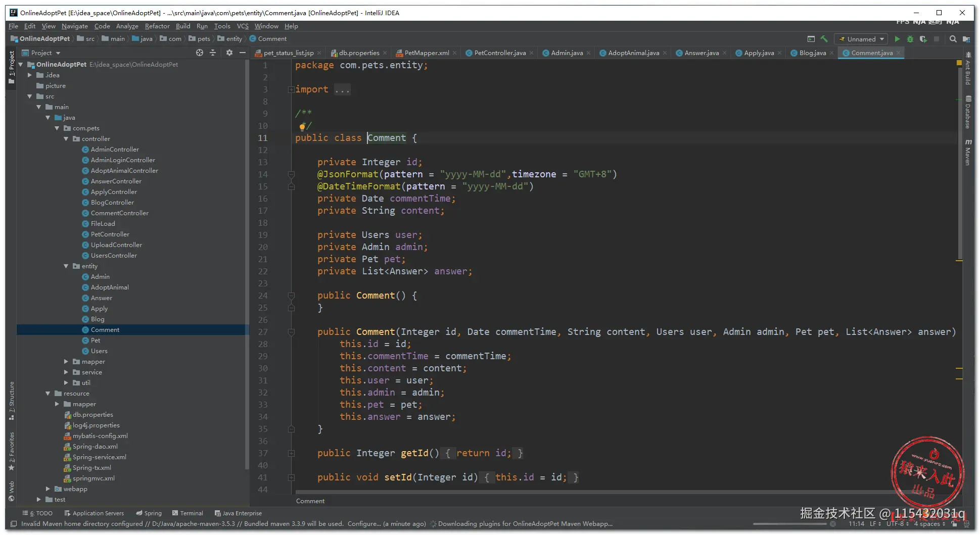Open the Refactor menu
Viewport: 980px width, 535px height.
157,26
